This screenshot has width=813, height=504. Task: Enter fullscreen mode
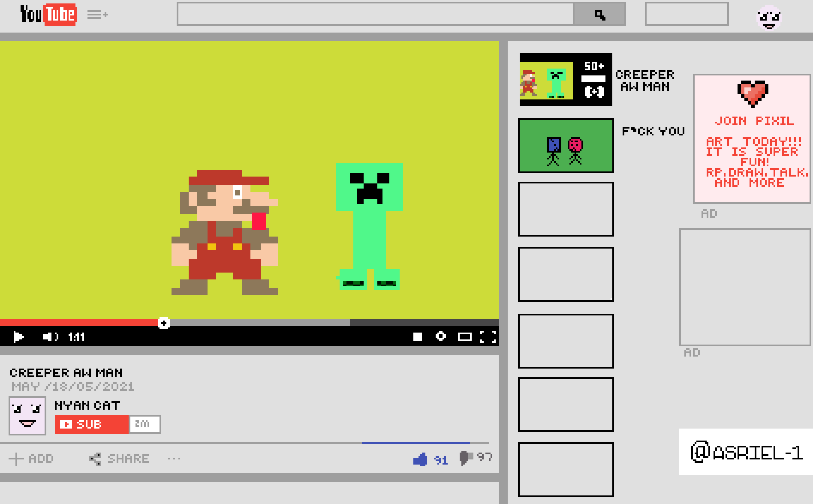pyautogui.click(x=488, y=337)
